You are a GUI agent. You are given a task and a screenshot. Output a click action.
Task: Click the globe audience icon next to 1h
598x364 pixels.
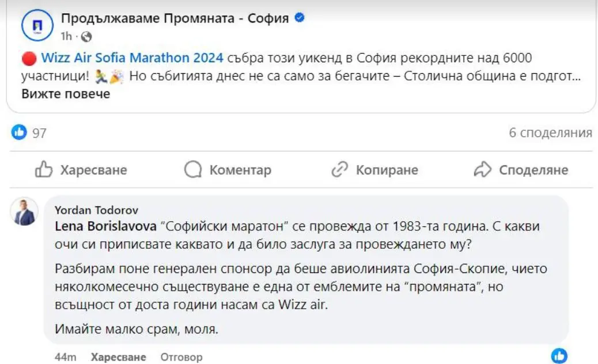click(86, 36)
